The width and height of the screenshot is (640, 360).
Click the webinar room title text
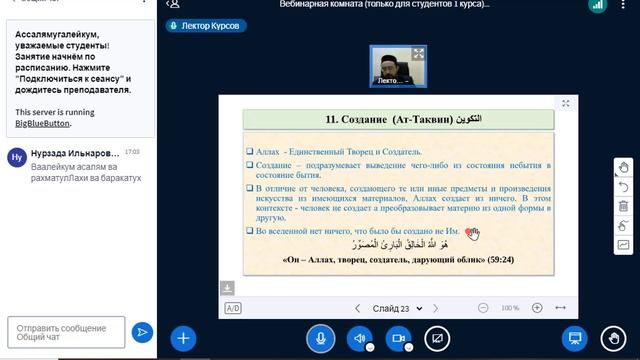click(x=384, y=4)
